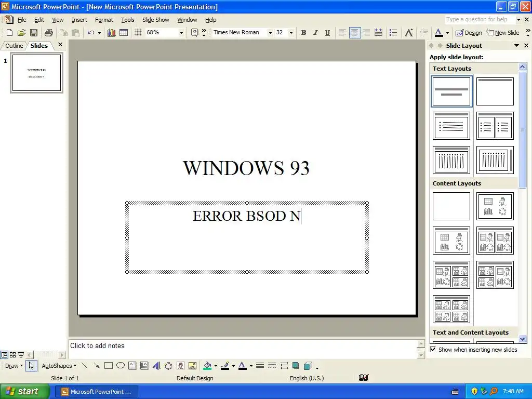Open PowerPoint Help question mark icon

pos(194,33)
